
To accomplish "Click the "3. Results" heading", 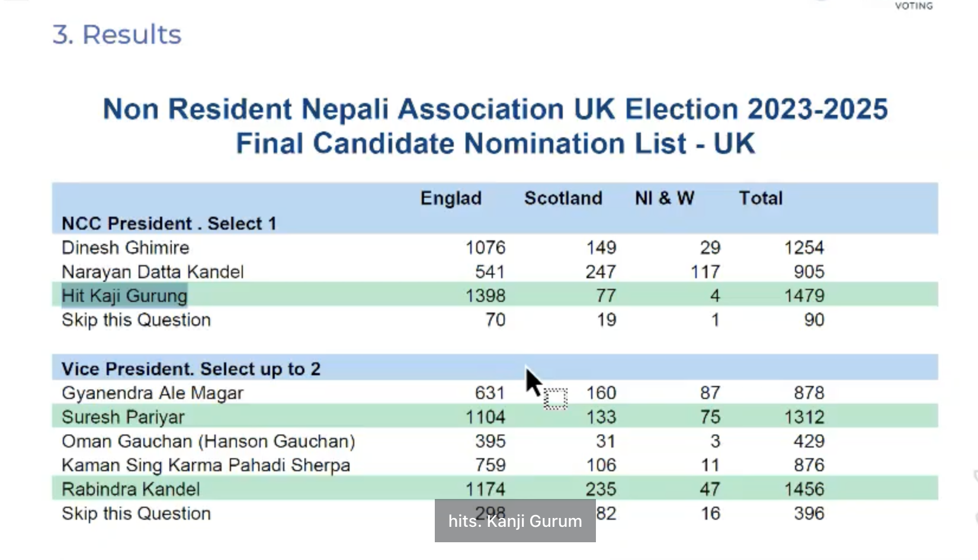I will [117, 34].
